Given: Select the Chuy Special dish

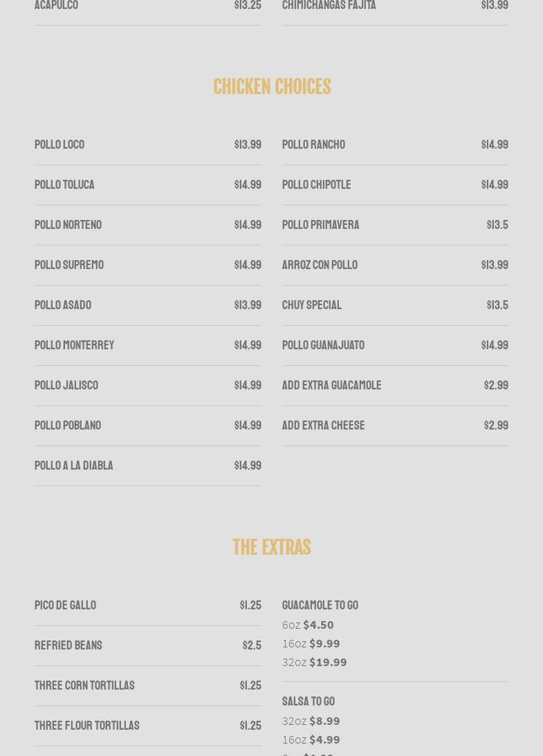Looking at the screenshot, I should point(312,305).
